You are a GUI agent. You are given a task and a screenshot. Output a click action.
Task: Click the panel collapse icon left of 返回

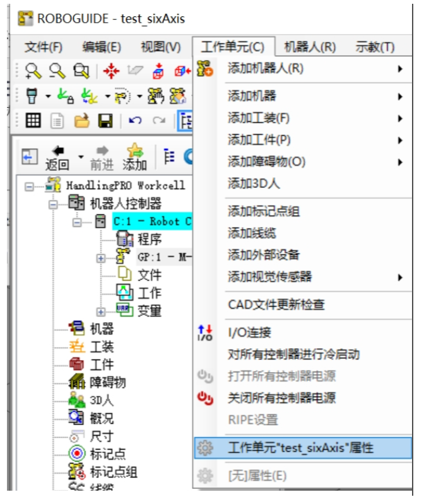[x=30, y=156]
